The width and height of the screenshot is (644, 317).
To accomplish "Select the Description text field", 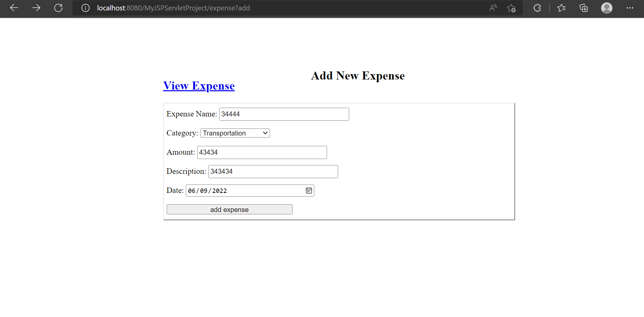I will point(273,171).
